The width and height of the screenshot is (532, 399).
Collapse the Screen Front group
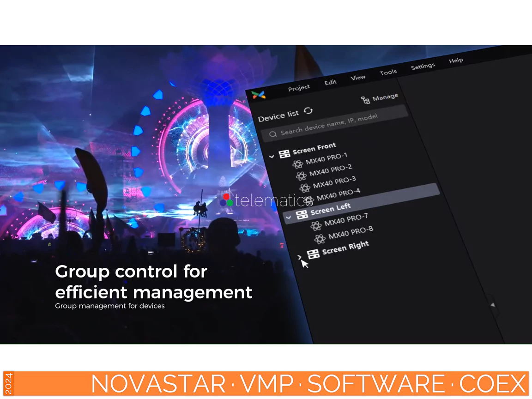pyautogui.click(x=272, y=157)
